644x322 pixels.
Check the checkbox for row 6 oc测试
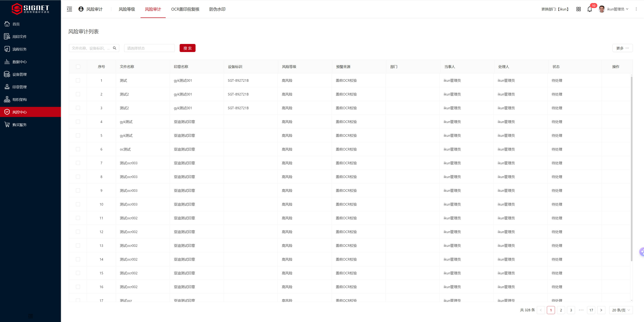(x=78, y=149)
